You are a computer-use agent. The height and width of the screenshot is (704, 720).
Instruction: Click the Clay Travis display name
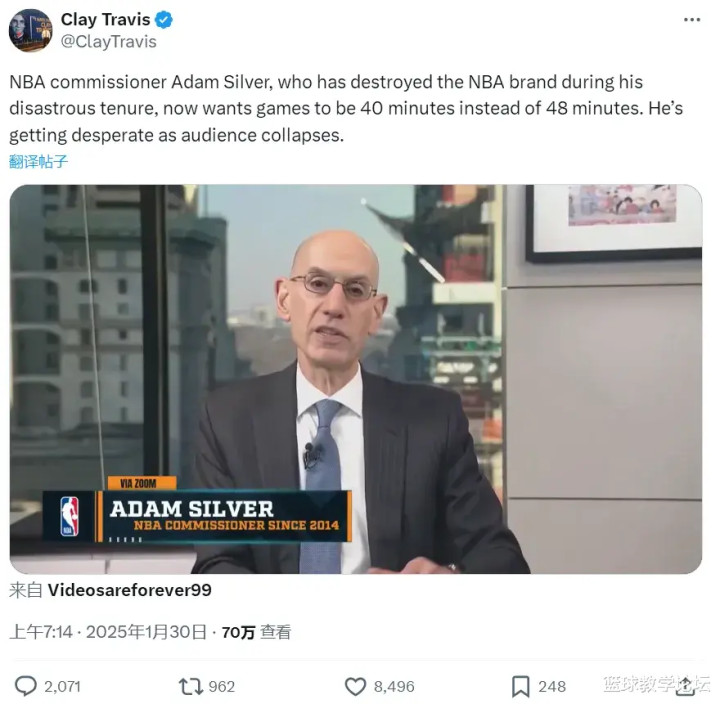tap(105, 19)
